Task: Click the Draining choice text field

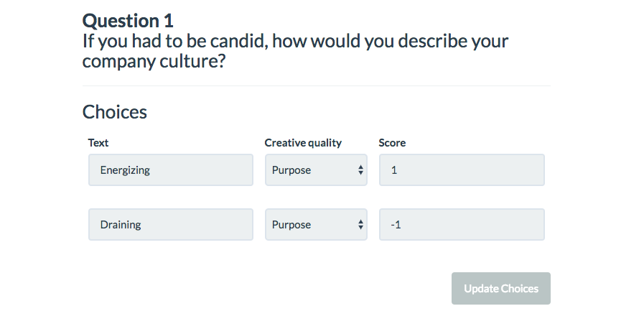Action: tap(170, 225)
